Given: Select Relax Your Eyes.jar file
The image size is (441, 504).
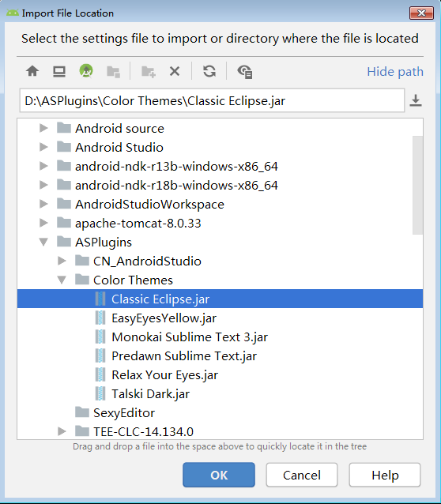Looking at the screenshot, I should pyautogui.click(x=164, y=375).
